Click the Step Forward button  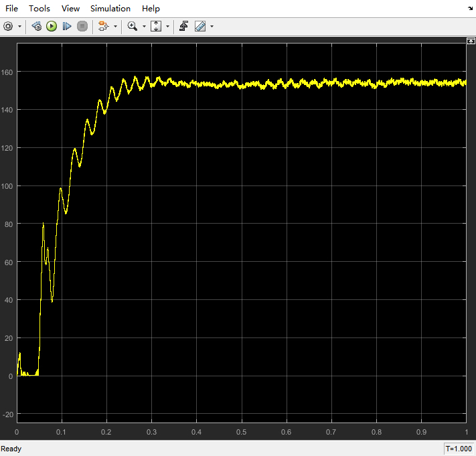(67, 26)
